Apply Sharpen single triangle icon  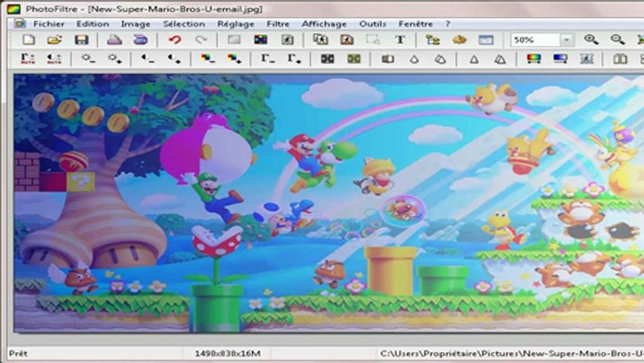[474, 59]
